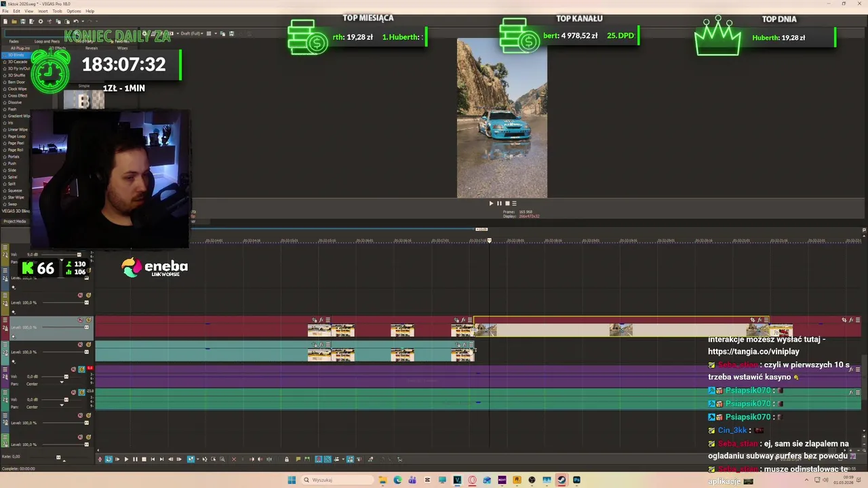Select the Fades transitions tab
Screen dimensions: 868x488
pos(14,41)
